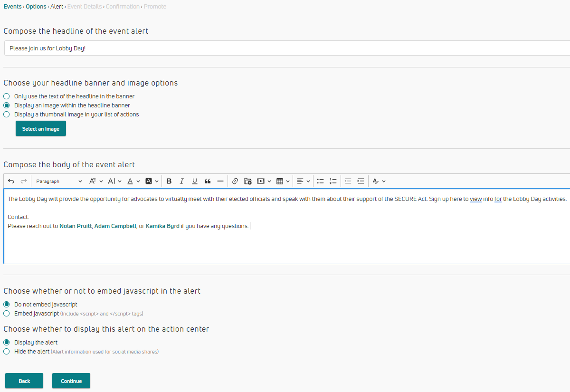This screenshot has height=392, width=570.
Task: Decrease the indent
Action: pyautogui.click(x=348, y=181)
